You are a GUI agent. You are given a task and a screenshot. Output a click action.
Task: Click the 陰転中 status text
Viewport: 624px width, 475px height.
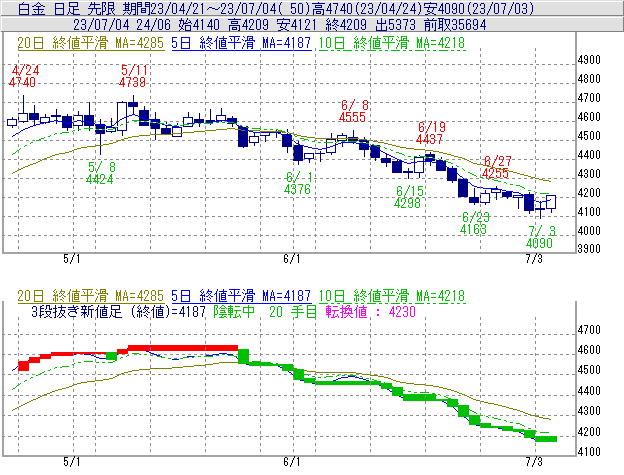[234, 311]
